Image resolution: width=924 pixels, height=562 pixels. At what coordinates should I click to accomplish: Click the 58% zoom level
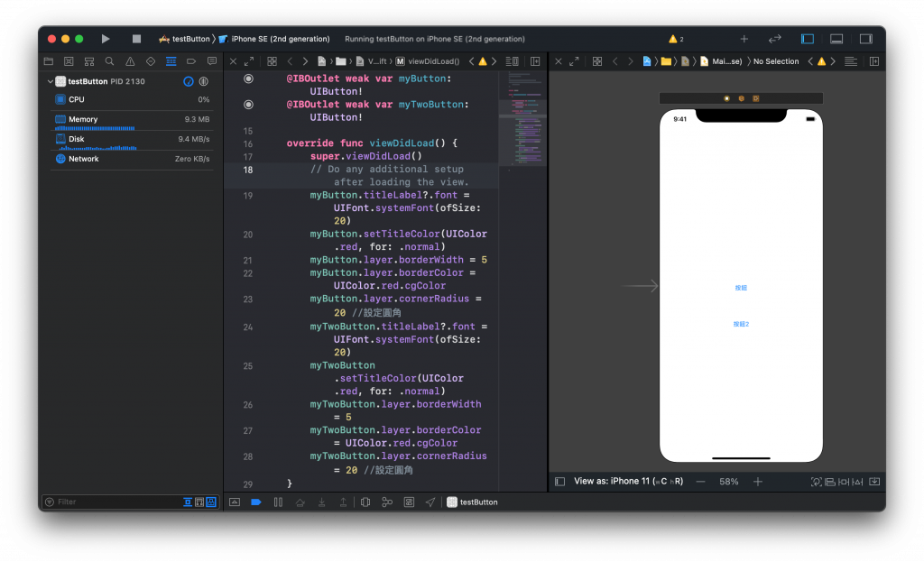[x=728, y=482]
